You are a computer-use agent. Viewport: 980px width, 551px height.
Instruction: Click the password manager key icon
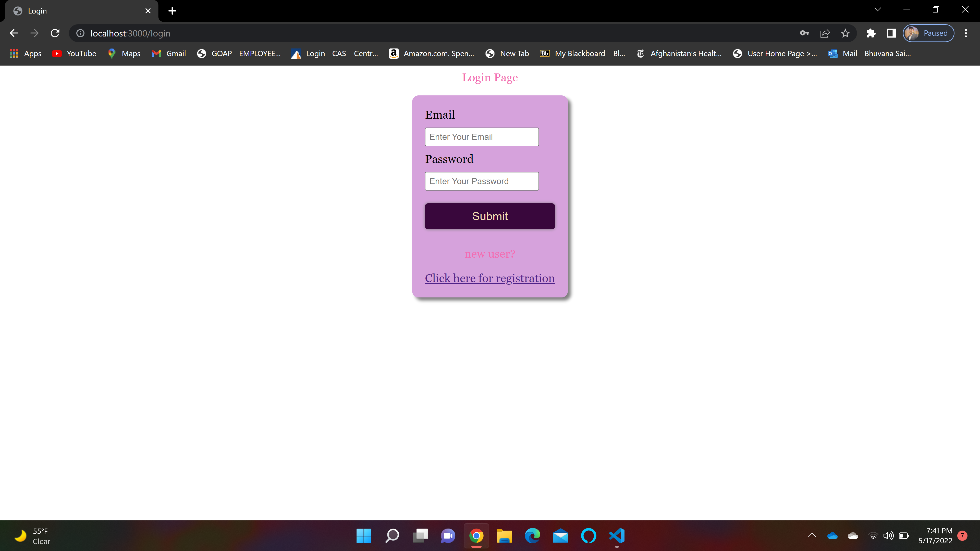point(804,33)
